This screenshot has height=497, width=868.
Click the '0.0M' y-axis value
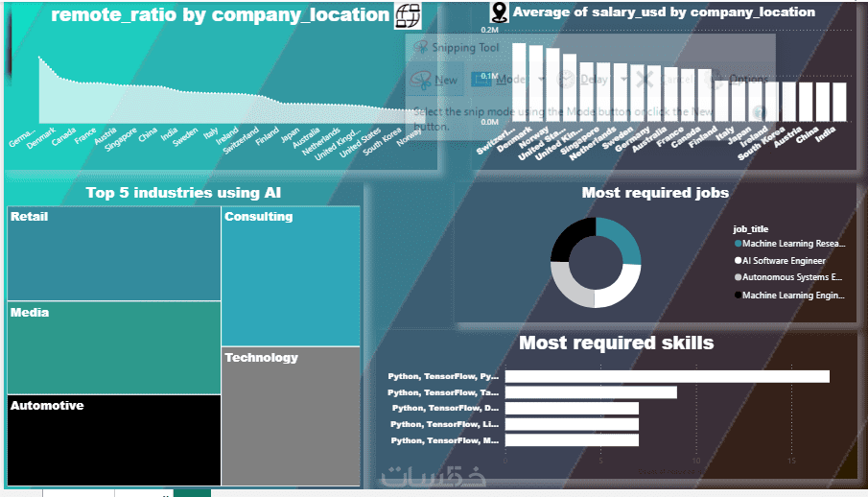489,122
